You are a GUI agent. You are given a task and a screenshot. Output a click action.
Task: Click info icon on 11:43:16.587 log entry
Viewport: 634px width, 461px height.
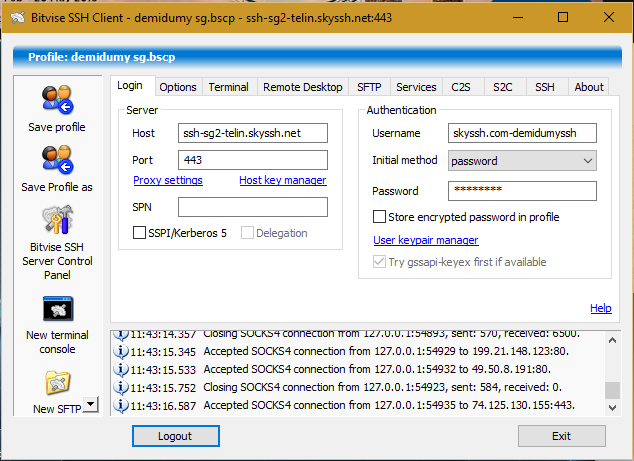coord(120,405)
